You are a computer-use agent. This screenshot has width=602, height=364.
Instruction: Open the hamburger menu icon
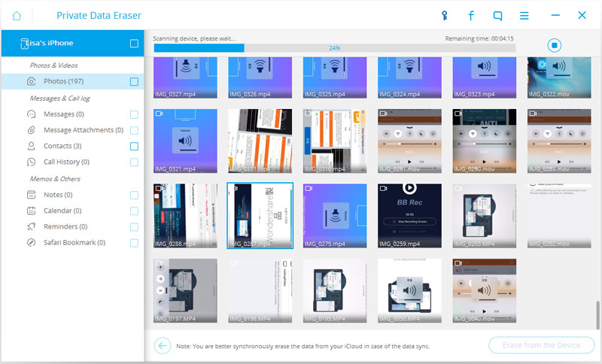click(x=524, y=16)
